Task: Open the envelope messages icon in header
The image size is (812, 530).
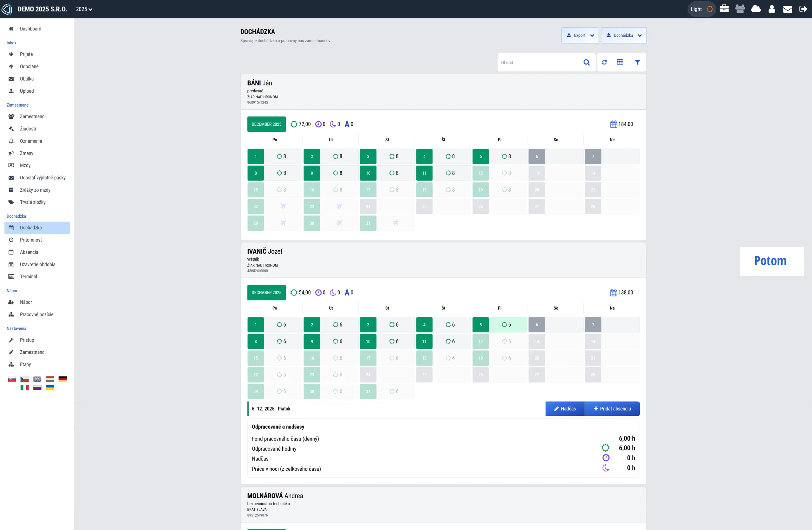Action: pyautogui.click(x=788, y=9)
